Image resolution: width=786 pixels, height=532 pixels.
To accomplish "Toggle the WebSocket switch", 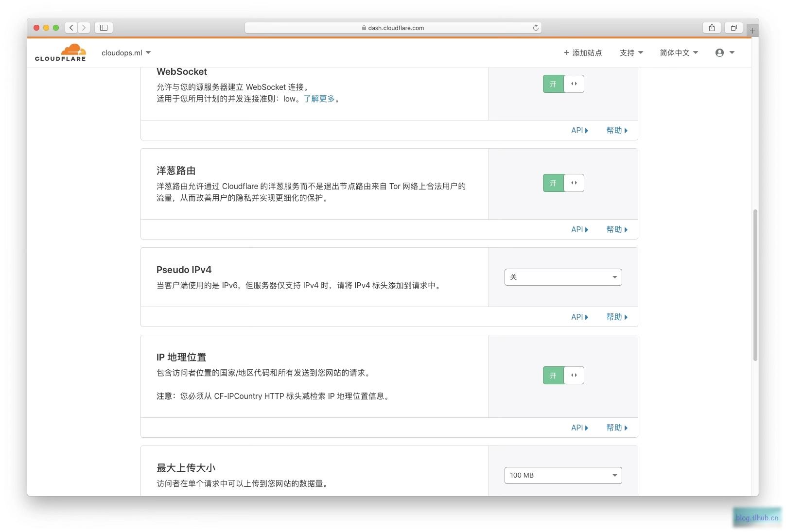I will (x=563, y=84).
